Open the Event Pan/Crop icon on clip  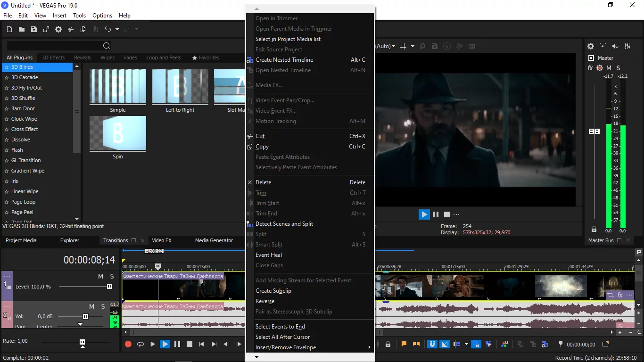click(610, 295)
